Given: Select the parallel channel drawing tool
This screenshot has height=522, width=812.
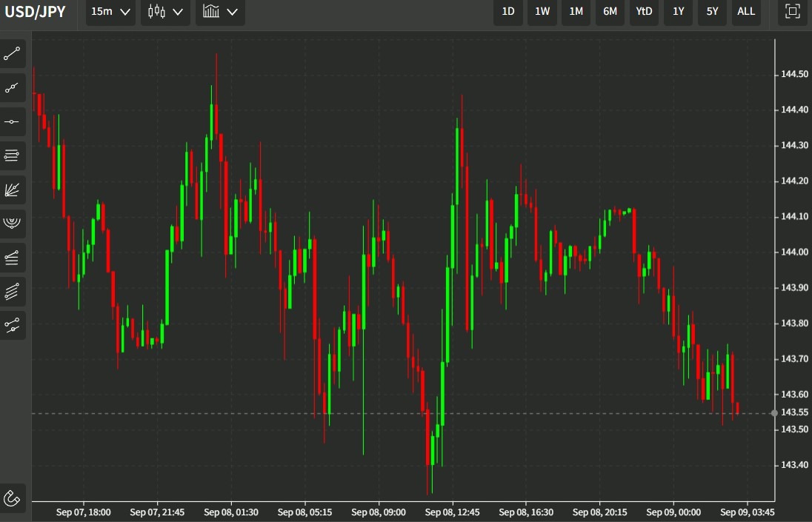Looking at the screenshot, I should pos(13,258).
